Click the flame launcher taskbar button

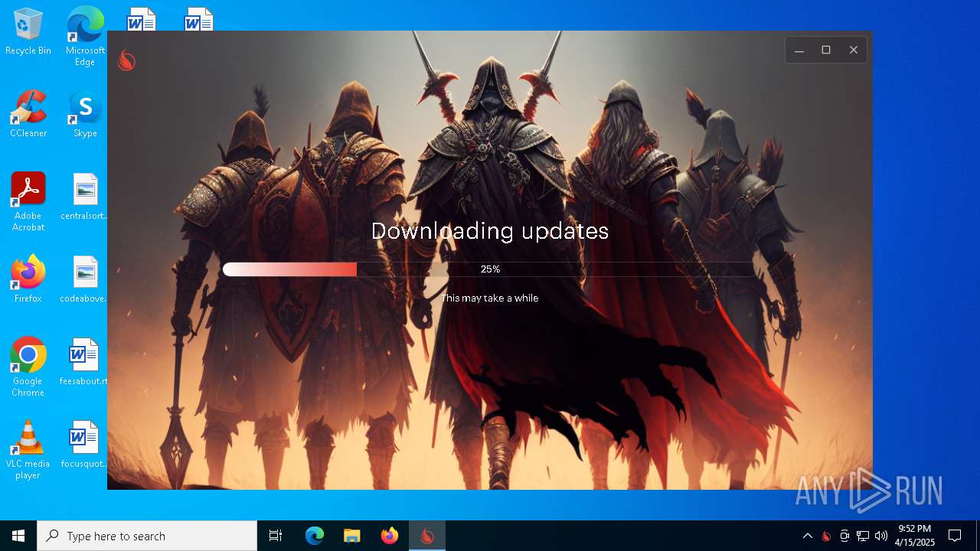point(427,536)
